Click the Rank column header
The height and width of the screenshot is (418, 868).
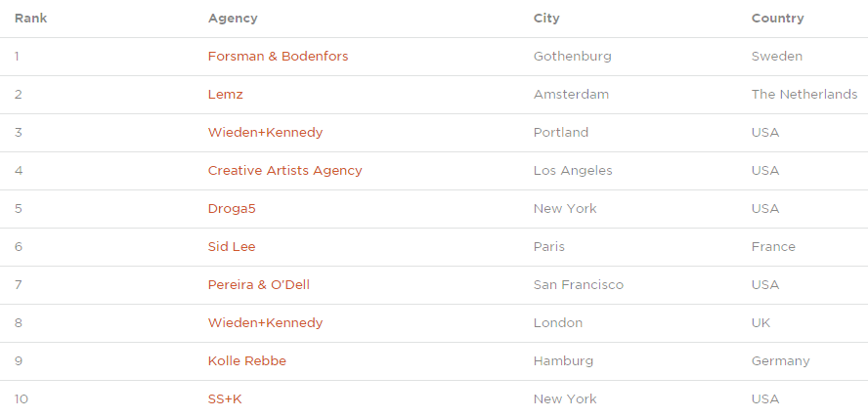click(x=30, y=19)
